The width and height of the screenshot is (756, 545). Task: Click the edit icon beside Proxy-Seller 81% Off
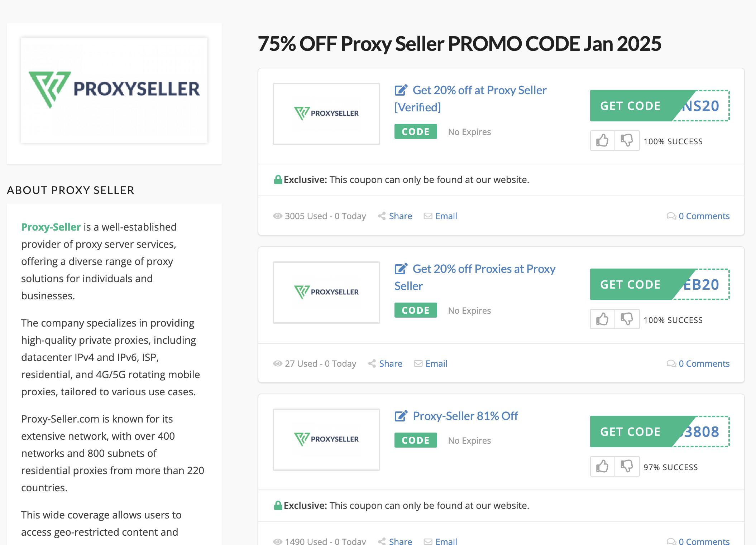click(401, 416)
